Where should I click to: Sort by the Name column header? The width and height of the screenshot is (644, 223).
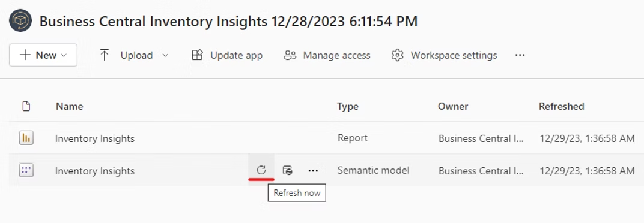pyautogui.click(x=70, y=106)
